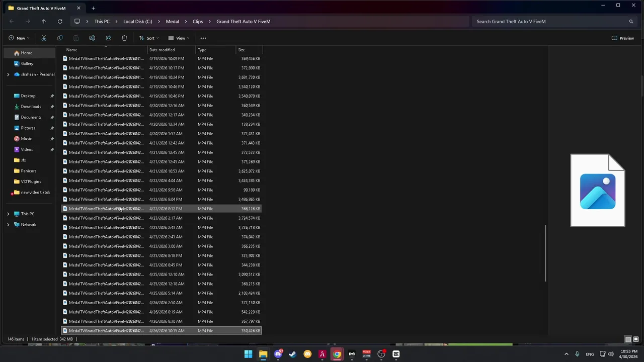Open the See more three-dots menu
The height and width of the screenshot is (362, 644).
203,38
